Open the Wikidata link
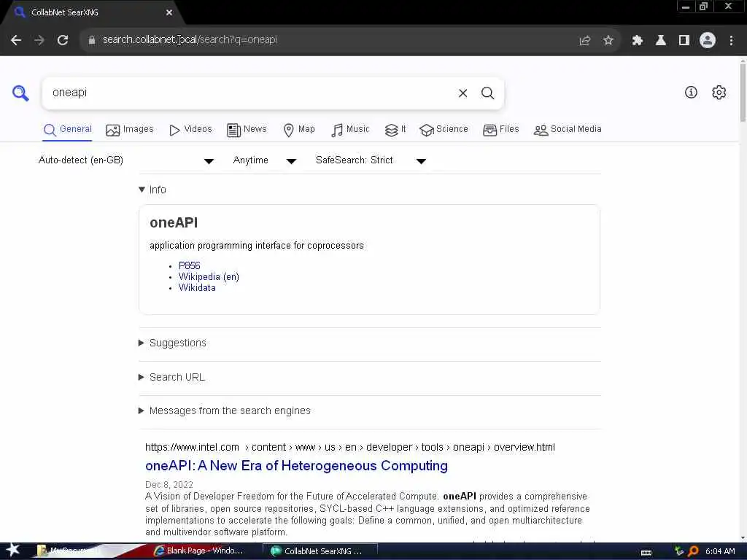 point(197,287)
